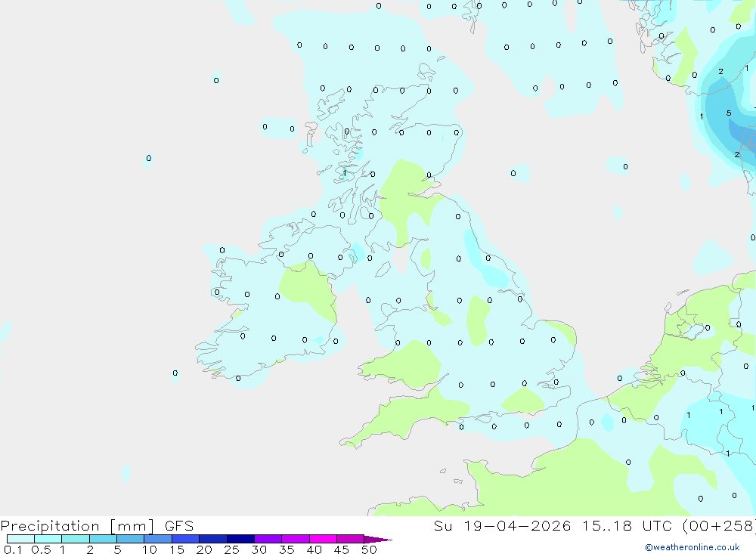Click the 'Su 19-04-2026' date text
Image resolution: width=756 pixels, height=554 pixels.
click(502, 526)
